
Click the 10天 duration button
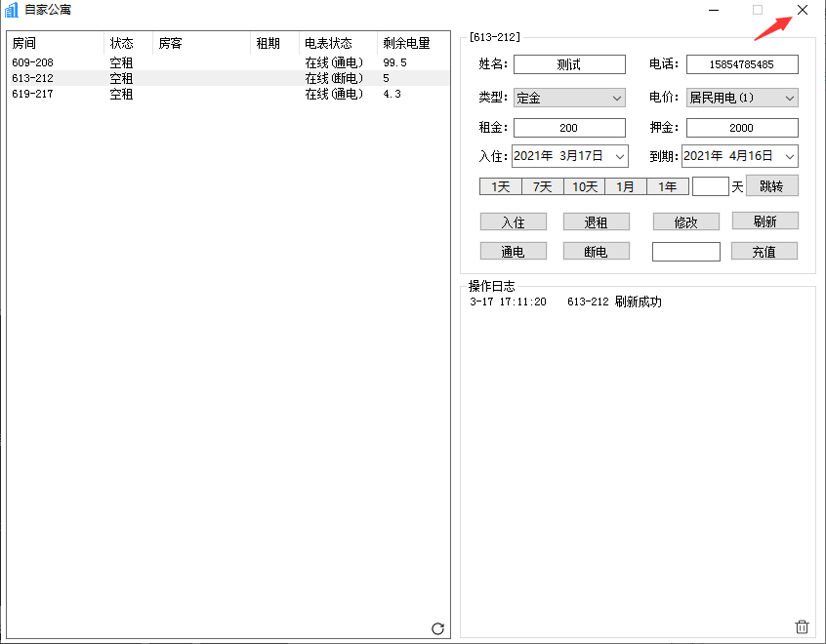pyautogui.click(x=584, y=187)
